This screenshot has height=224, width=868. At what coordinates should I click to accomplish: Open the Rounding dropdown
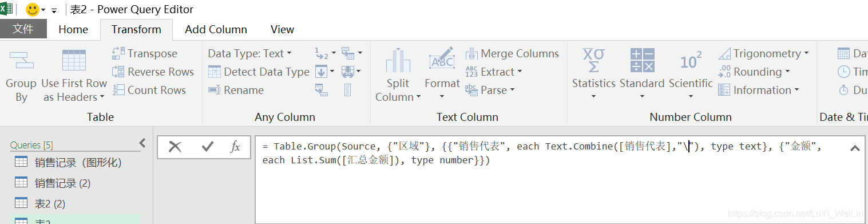point(754,72)
